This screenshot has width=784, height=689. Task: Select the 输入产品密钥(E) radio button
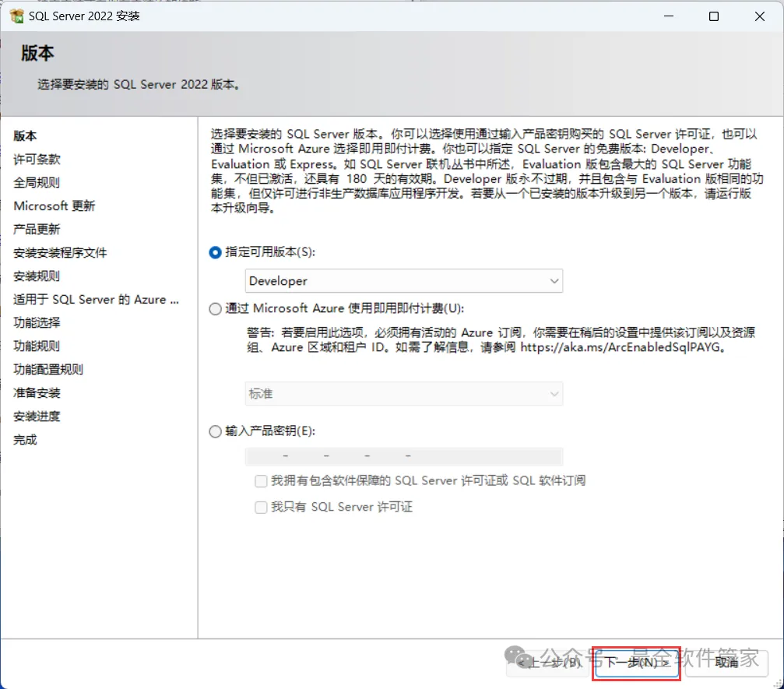[x=215, y=431]
